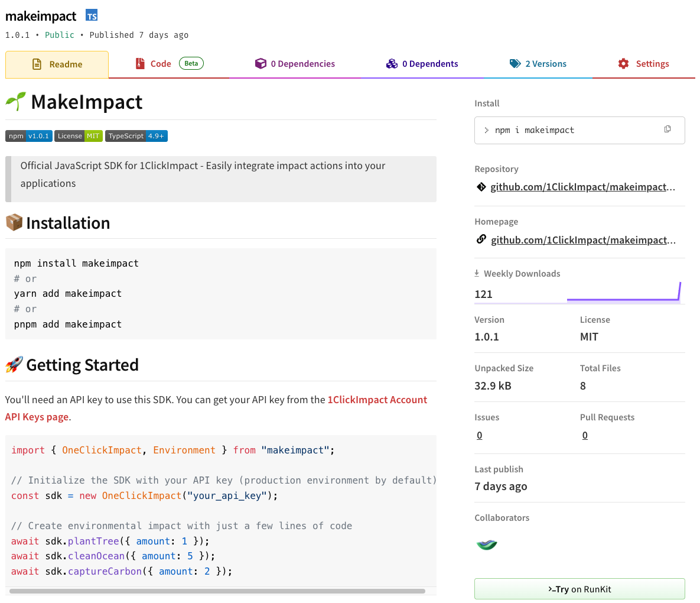Click the code block horizontal scrollbar

click(217, 591)
